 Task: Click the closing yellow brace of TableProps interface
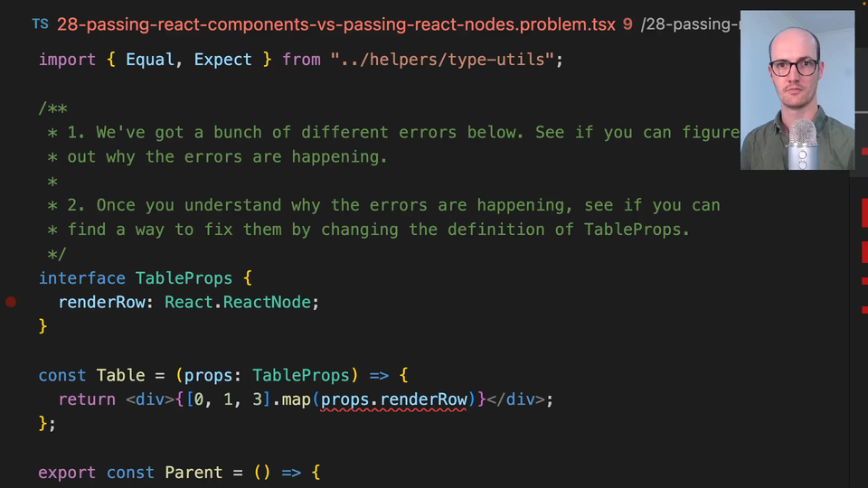[x=42, y=326]
